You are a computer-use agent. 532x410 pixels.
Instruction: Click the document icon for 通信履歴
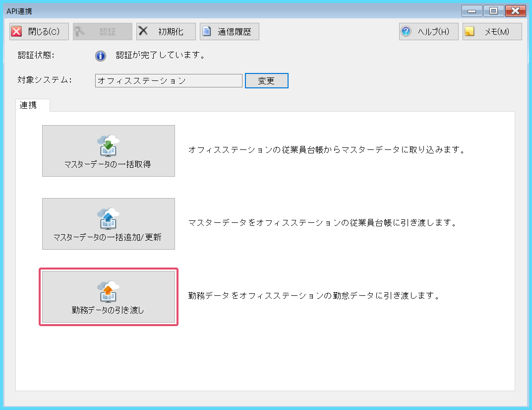[x=207, y=31]
